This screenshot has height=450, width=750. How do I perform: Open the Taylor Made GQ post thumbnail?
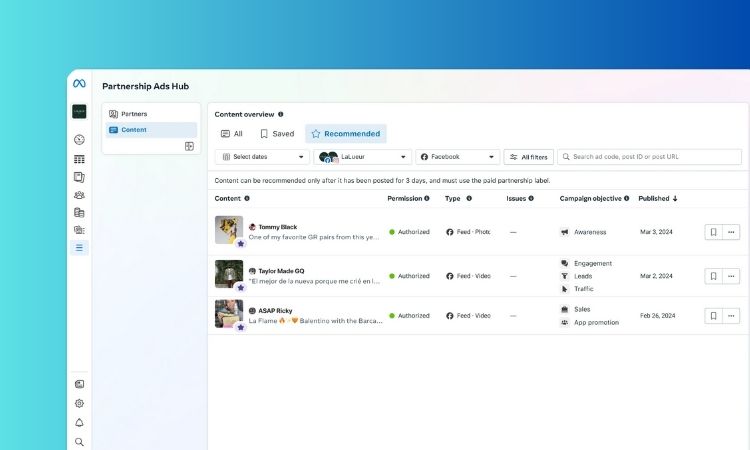(229, 274)
